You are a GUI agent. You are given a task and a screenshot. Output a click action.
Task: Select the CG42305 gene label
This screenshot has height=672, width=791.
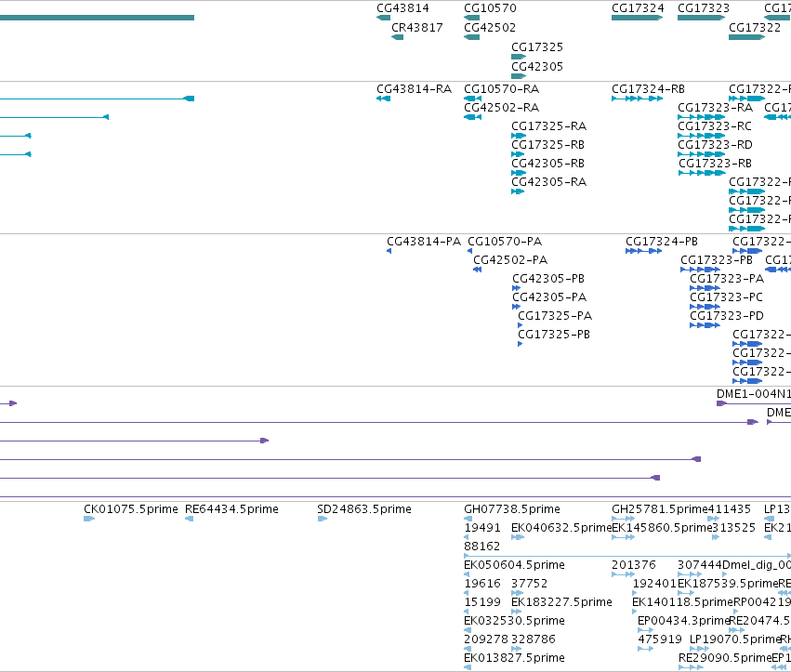pos(537,67)
